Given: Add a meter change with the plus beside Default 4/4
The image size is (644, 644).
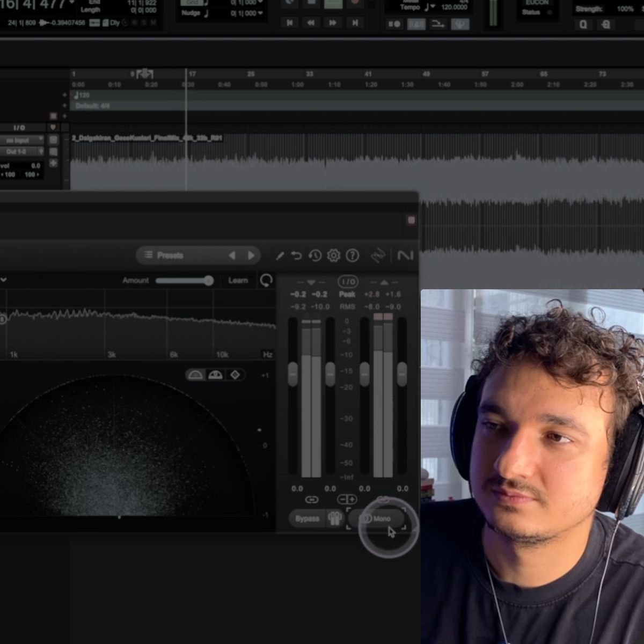Looking at the screenshot, I should 64,106.
